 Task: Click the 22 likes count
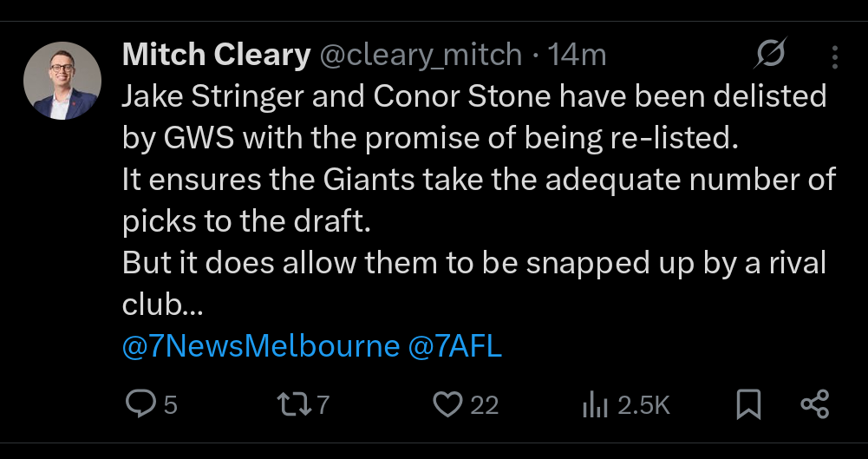click(x=484, y=405)
